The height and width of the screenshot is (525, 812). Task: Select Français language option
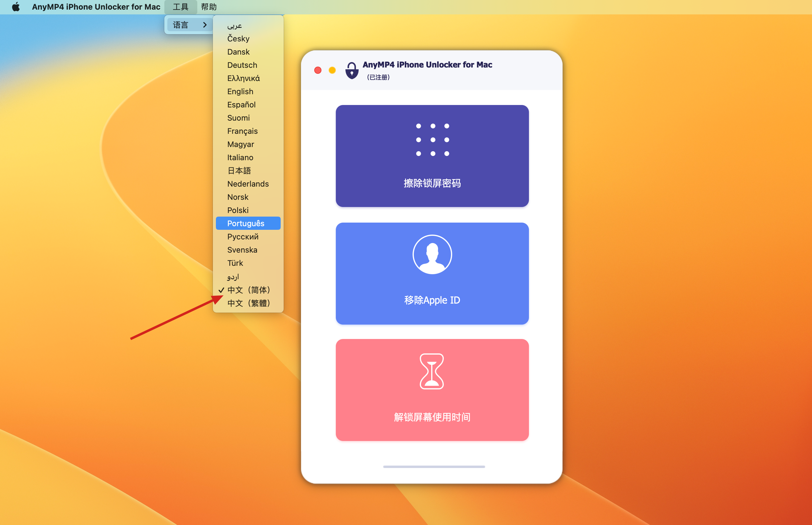click(x=248, y=131)
